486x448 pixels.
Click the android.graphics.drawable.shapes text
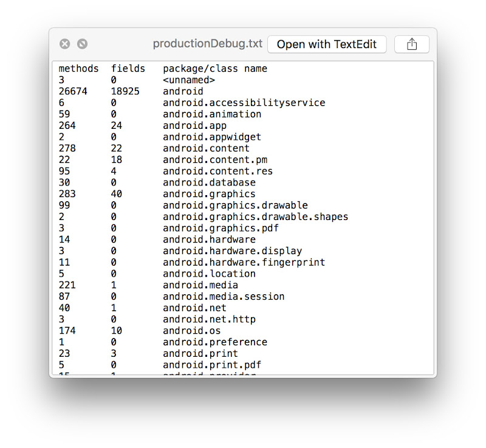pyautogui.click(x=255, y=217)
